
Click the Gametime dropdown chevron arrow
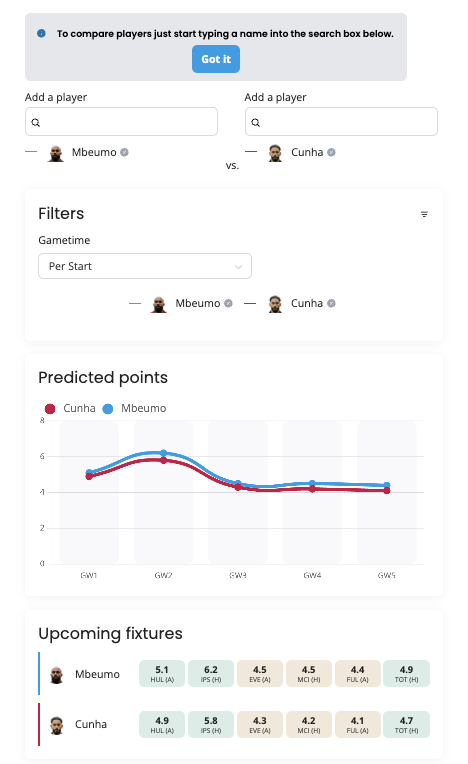pyautogui.click(x=238, y=267)
